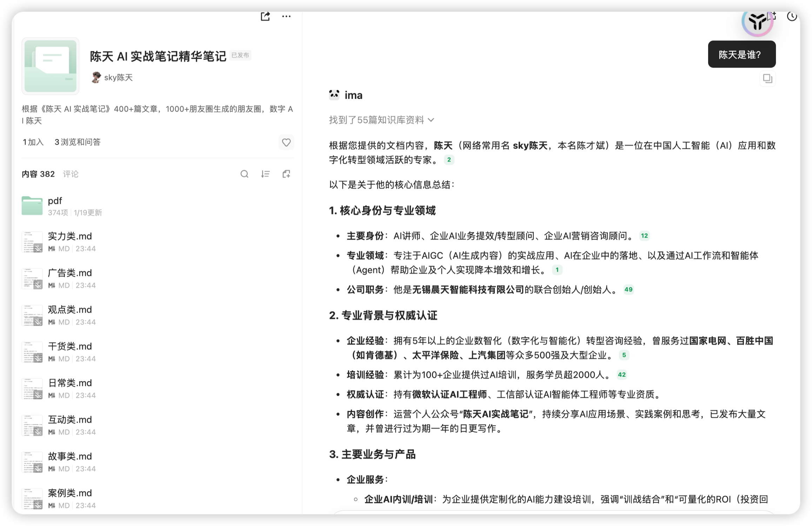Click the sky陈天 author link

(x=118, y=78)
